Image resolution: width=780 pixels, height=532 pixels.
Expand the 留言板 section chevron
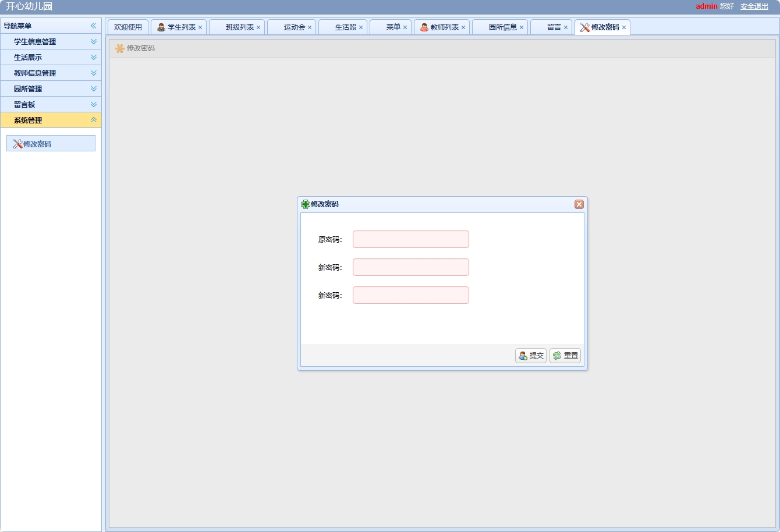click(x=94, y=104)
